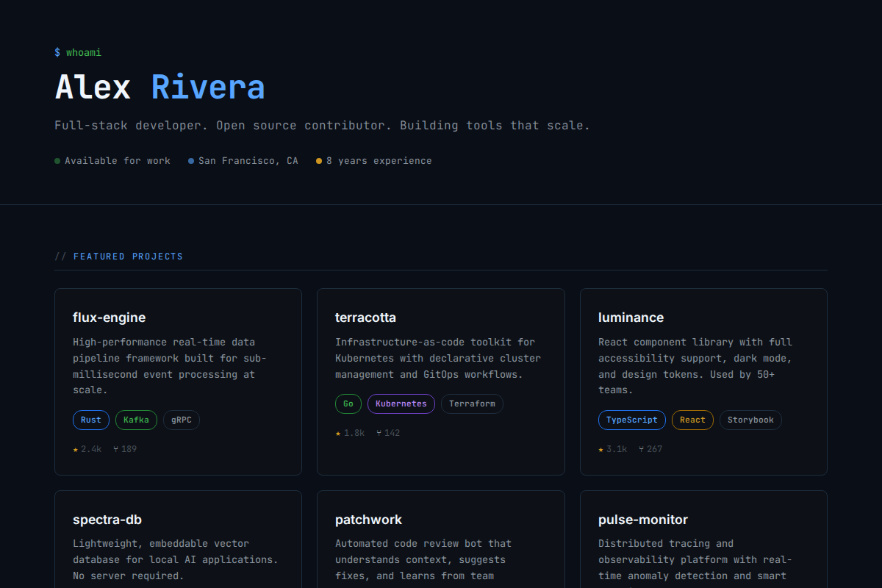Click the '8 years experience' text

coord(379,161)
